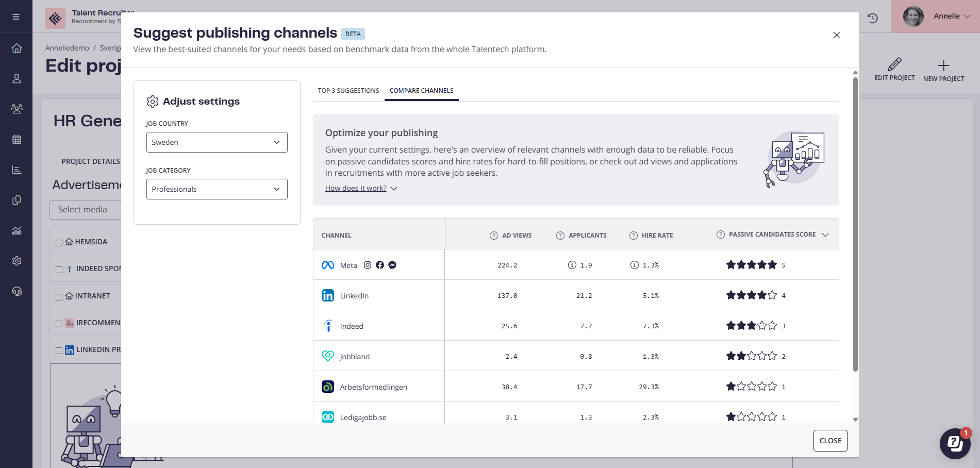Select the Compare Channels tab

coord(421,91)
